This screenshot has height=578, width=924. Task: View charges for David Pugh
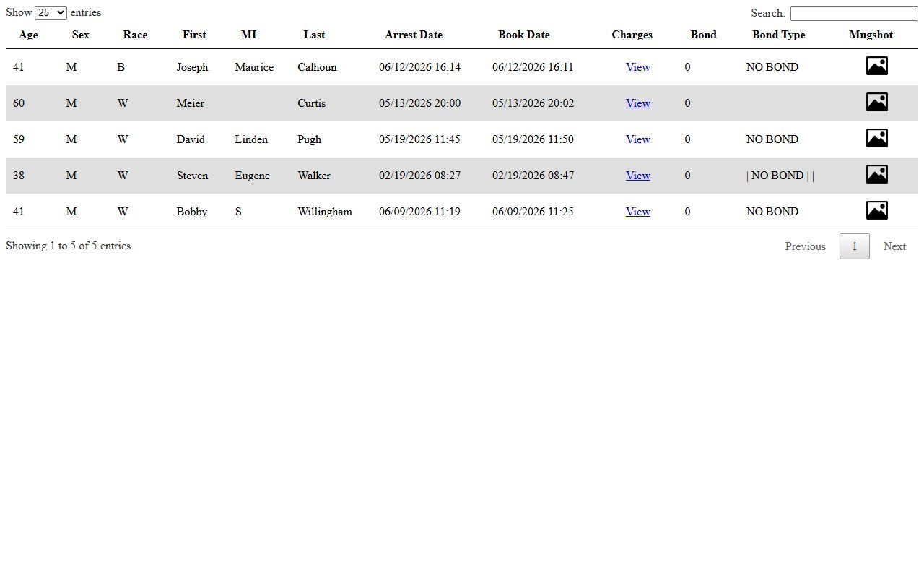(x=638, y=139)
